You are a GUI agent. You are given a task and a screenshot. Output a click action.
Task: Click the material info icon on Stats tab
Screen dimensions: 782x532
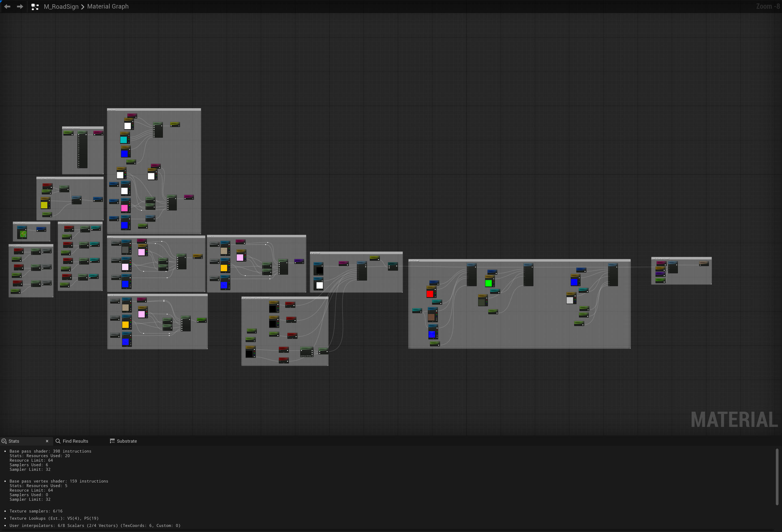point(4,441)
